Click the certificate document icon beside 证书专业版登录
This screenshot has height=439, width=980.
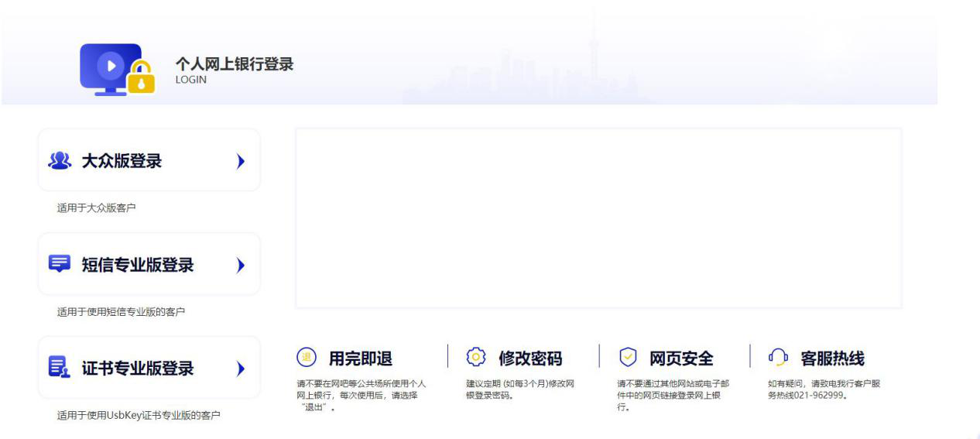pos(60,368)
